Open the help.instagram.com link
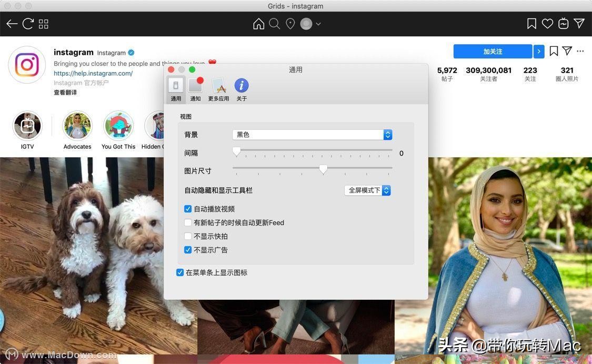 [93, 73]
